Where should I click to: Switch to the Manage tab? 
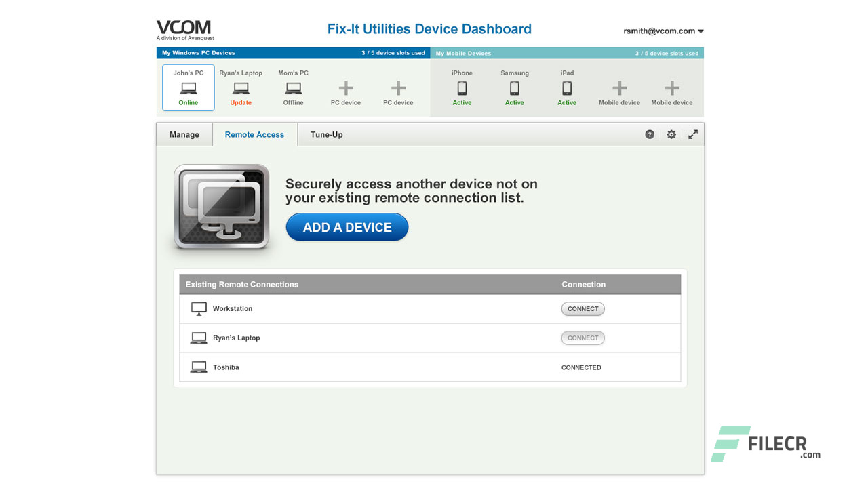point(184,134)
